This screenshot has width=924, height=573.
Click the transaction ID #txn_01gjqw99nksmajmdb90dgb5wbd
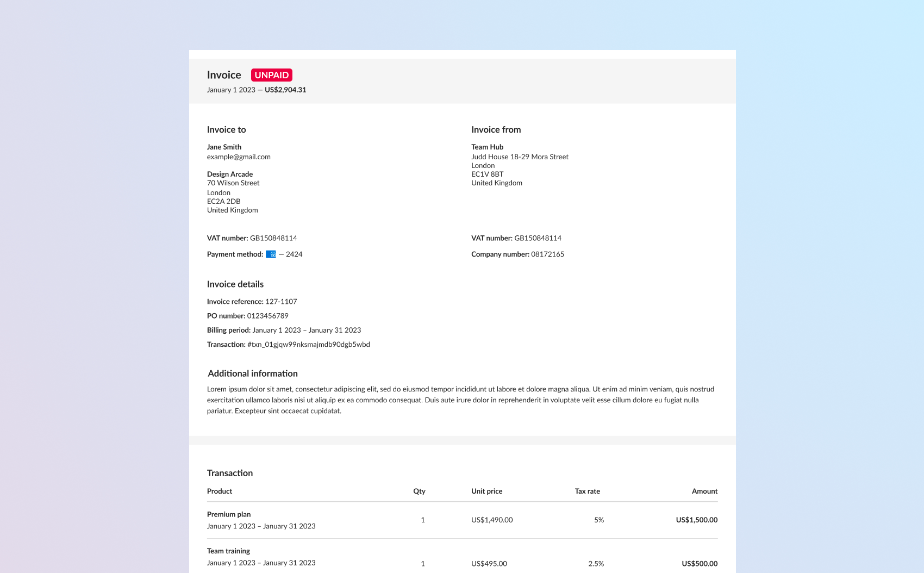[309, 344]
